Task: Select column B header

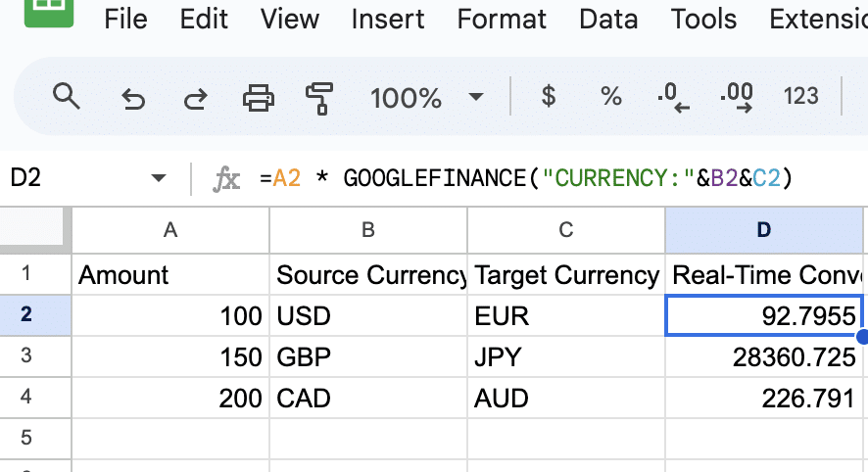Action: [x=368, y=230]
